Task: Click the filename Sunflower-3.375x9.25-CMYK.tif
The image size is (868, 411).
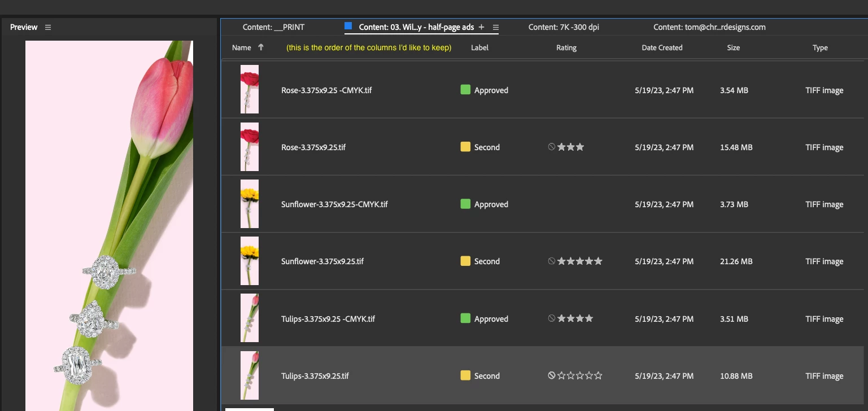Action: pos(334,204)
